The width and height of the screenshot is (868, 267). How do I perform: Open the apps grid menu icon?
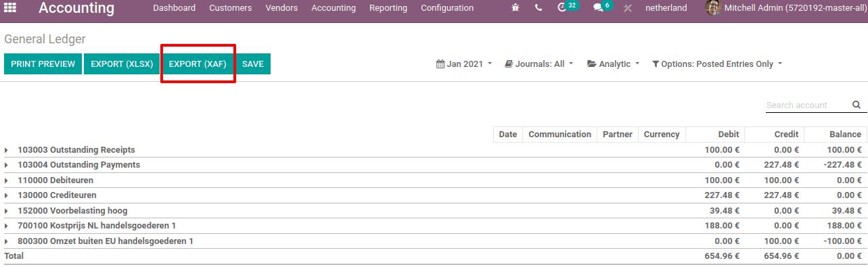click(11, 8)
